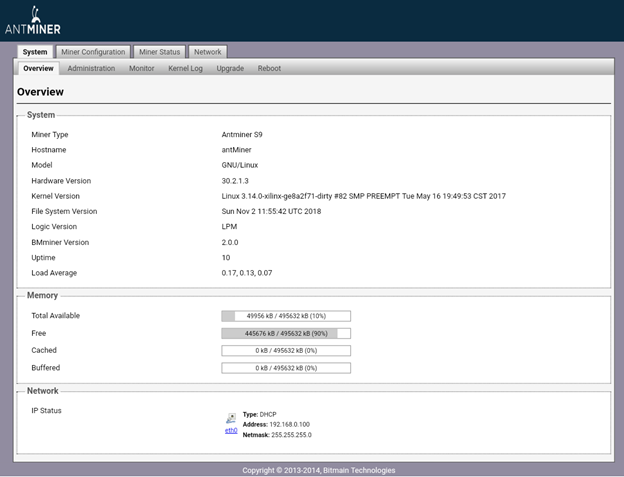Click the Kernel Version label
Image resolution: width=624 pixels, height=477 pixels.
[x=55, y=196]
